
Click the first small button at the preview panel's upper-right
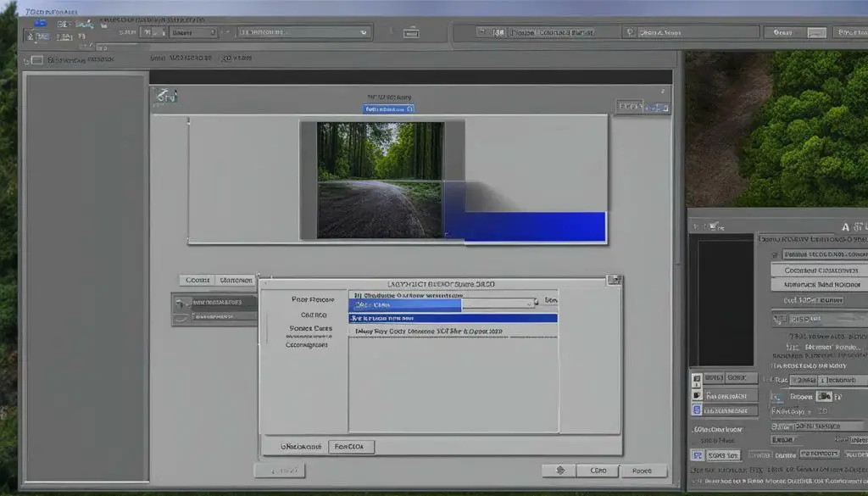(630, 106)
